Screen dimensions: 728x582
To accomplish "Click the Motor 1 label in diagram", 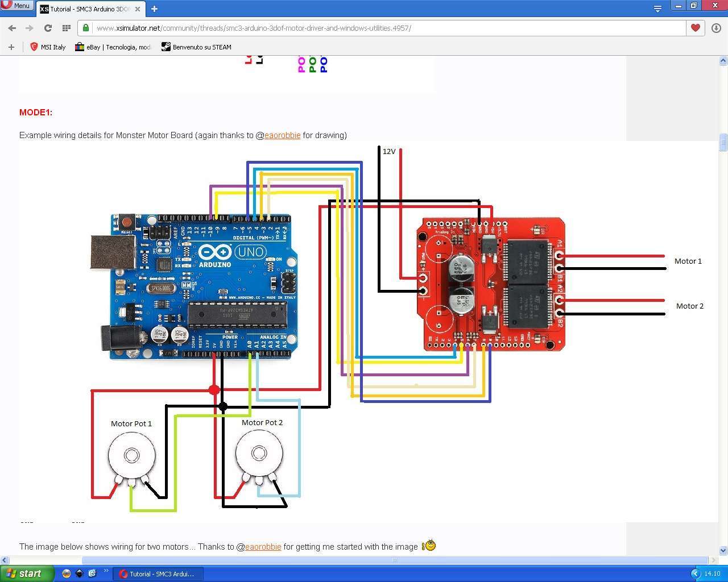I will point(688,261).
